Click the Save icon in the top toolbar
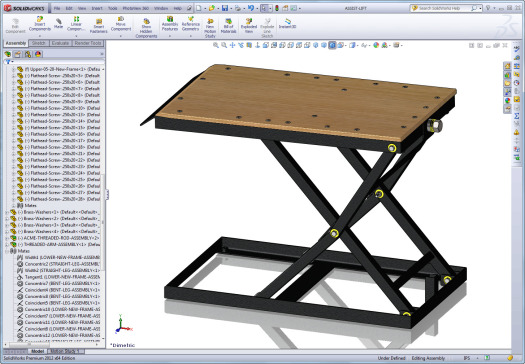The image size is (525, 364). coord(225,8)
